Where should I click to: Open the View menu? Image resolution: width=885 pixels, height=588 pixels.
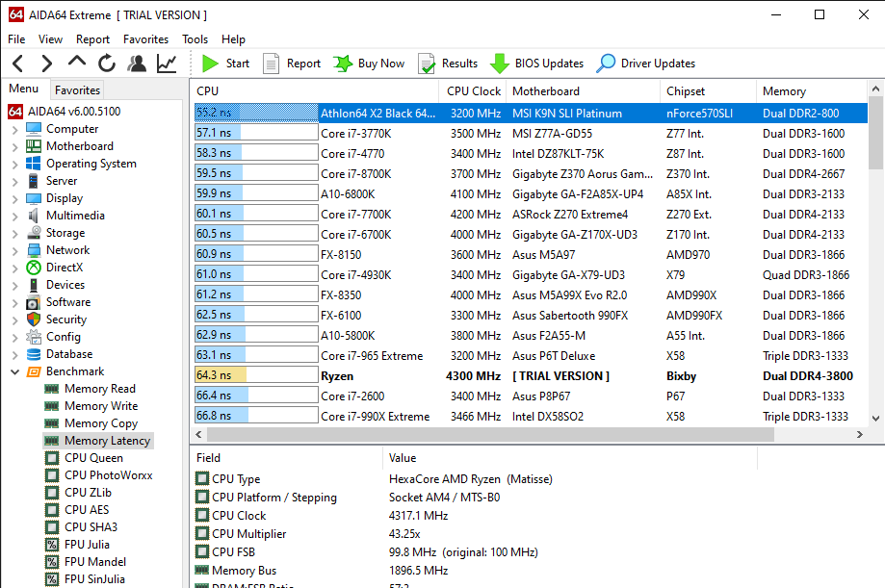pos(50,38)
